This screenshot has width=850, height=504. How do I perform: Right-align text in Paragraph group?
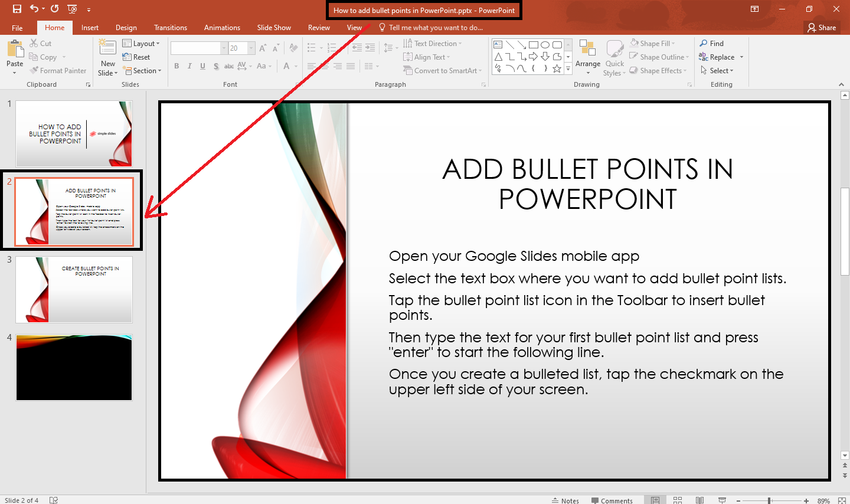coord(338,66)
